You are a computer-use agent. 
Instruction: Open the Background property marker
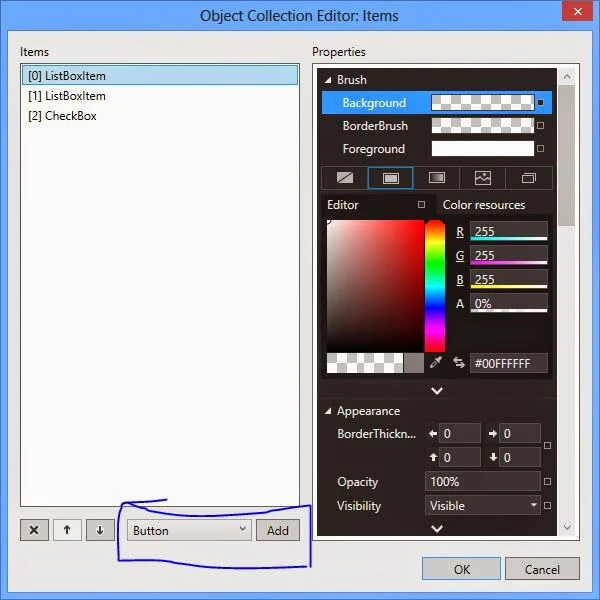tap(540, 103)
